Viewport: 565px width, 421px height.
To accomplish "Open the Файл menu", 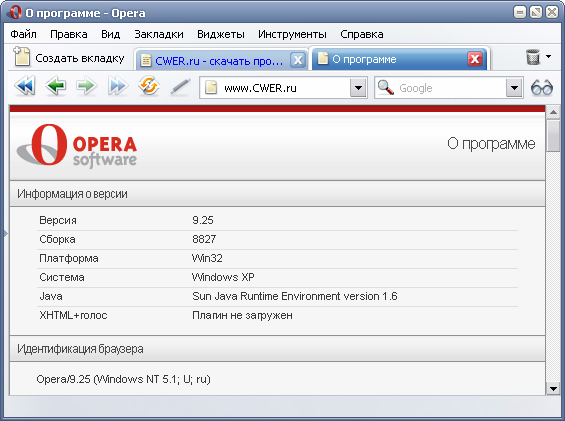I will 23,34.
